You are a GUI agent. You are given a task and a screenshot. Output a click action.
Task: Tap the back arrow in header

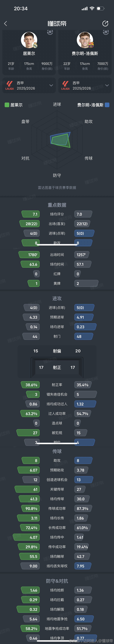tap(6, 23)
